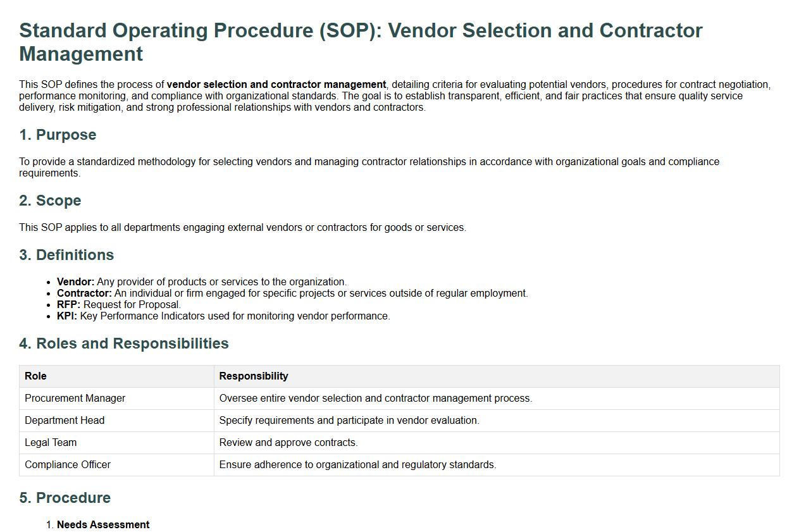The image size is (799, 532).
Task: Click the '3. Definitions' heading
Action: click(66, 255)
